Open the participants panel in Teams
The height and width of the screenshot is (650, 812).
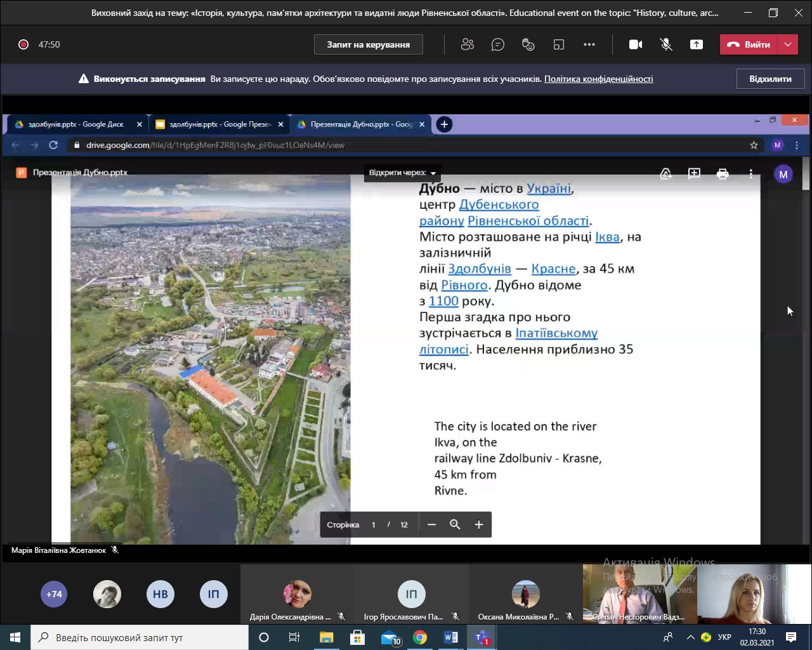(468, 44)
